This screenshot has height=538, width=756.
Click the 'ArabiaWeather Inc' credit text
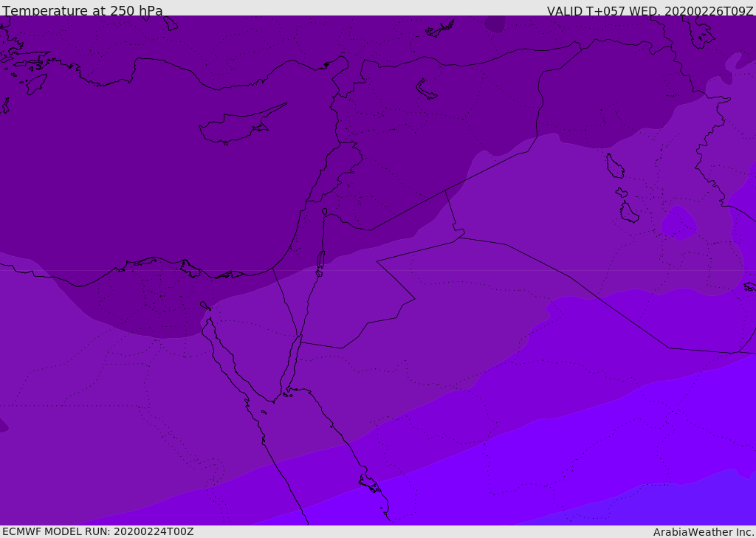[x=704, y=532]
